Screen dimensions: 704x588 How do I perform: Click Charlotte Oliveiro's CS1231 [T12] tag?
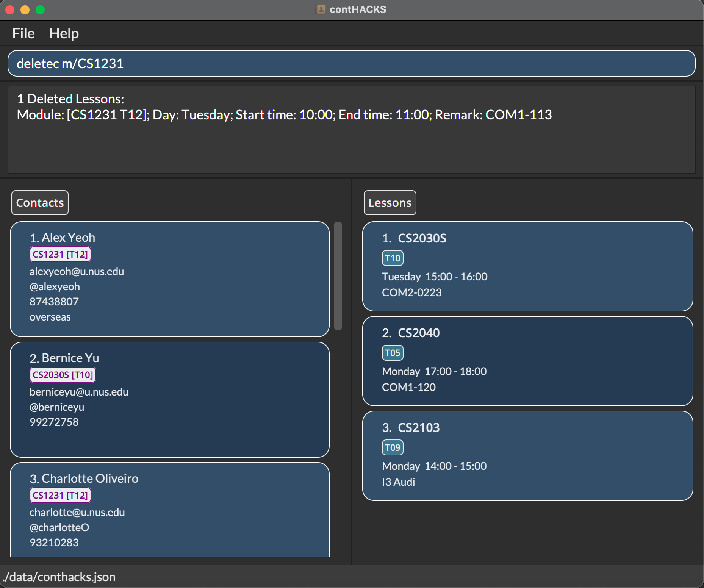pos(60,495)
